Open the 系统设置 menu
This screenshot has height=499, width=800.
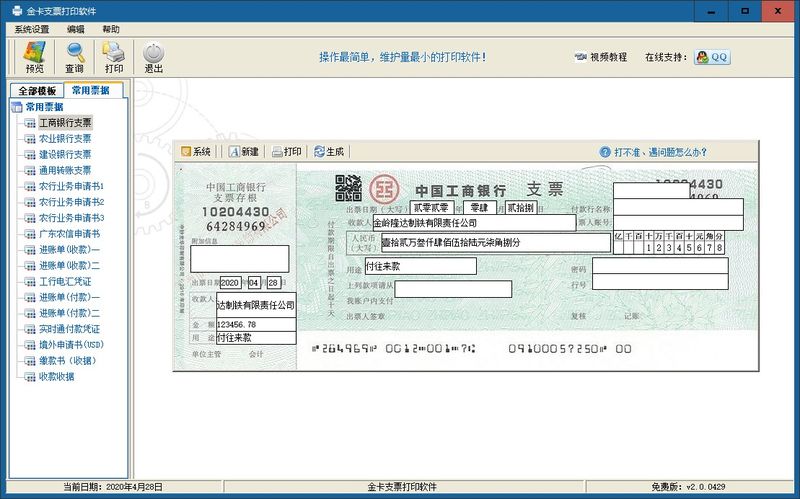coord(32,29)
